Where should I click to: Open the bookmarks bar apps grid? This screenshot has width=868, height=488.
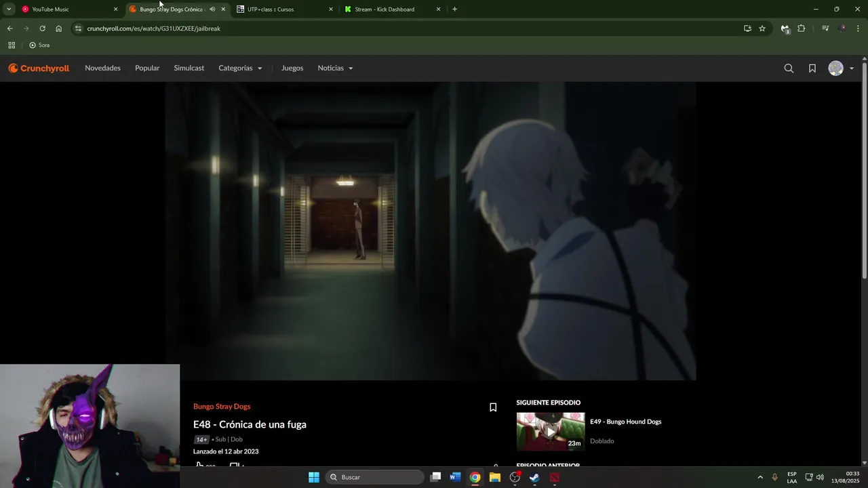click(x=12, y=45)
